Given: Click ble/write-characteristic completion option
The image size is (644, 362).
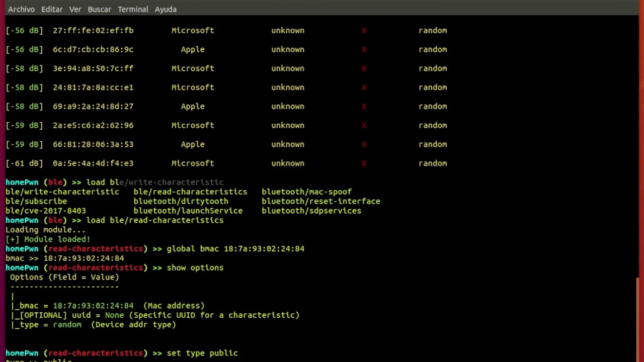Looking at the screenshot, I should (62, 192).
